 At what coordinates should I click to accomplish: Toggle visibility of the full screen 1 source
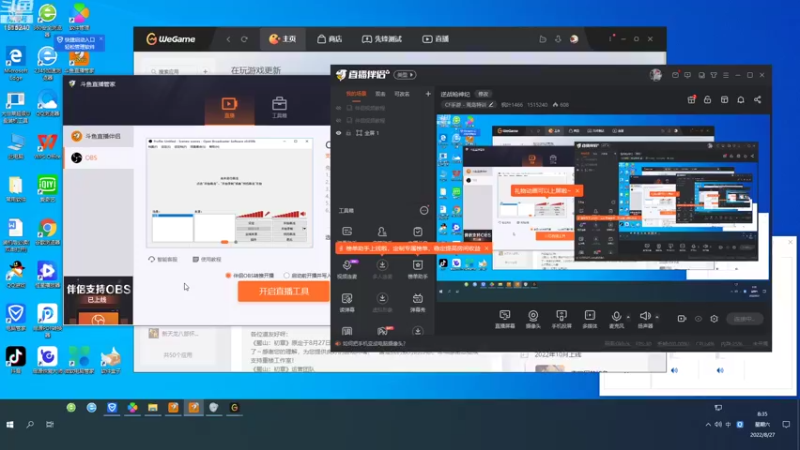(x=338, y=133)
